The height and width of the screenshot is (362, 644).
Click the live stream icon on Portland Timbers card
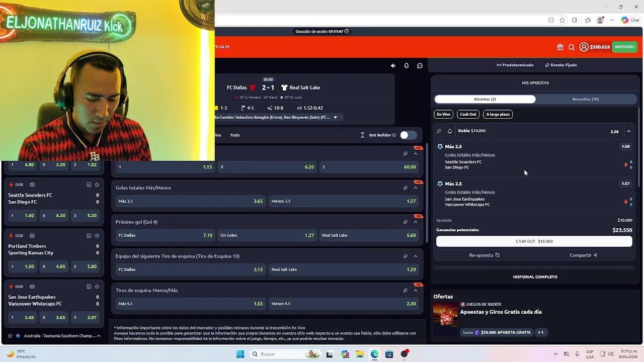coord(32,235)
